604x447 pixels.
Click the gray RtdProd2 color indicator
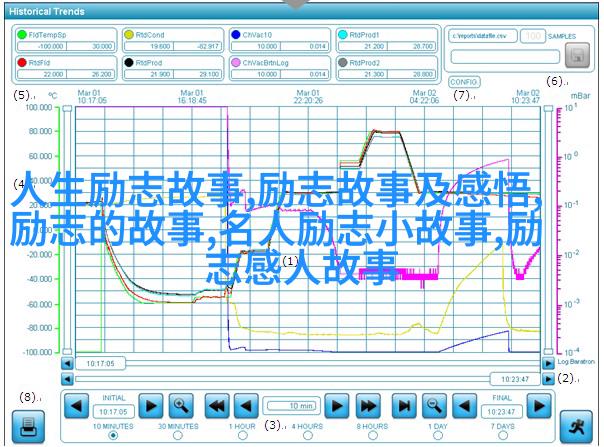click(343, 62)
